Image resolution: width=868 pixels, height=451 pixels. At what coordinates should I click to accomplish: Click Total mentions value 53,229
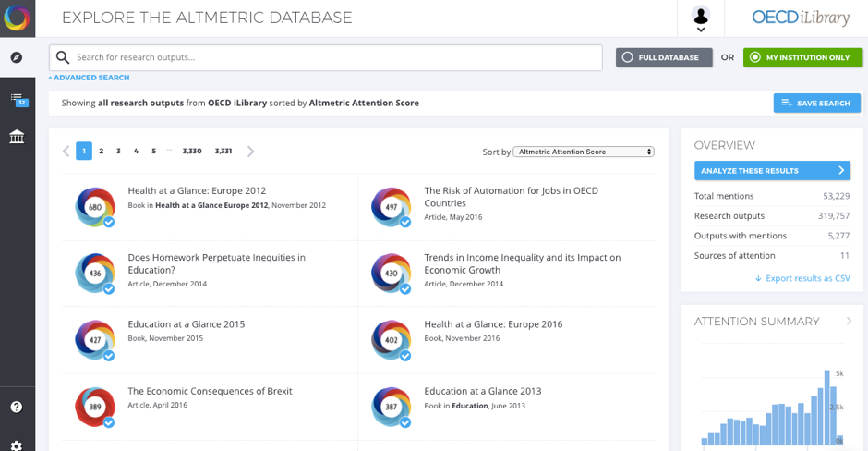836,196
